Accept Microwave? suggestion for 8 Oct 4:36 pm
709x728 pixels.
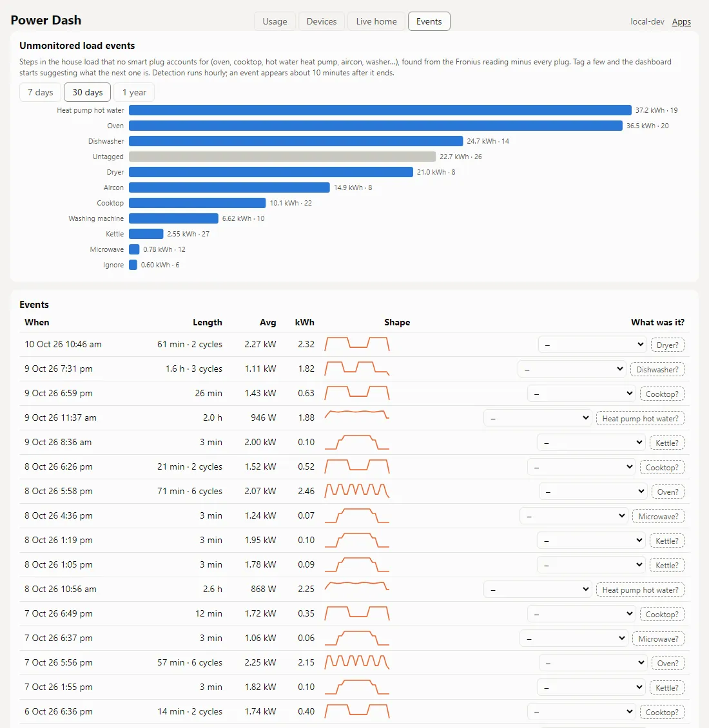pos(658,516)
